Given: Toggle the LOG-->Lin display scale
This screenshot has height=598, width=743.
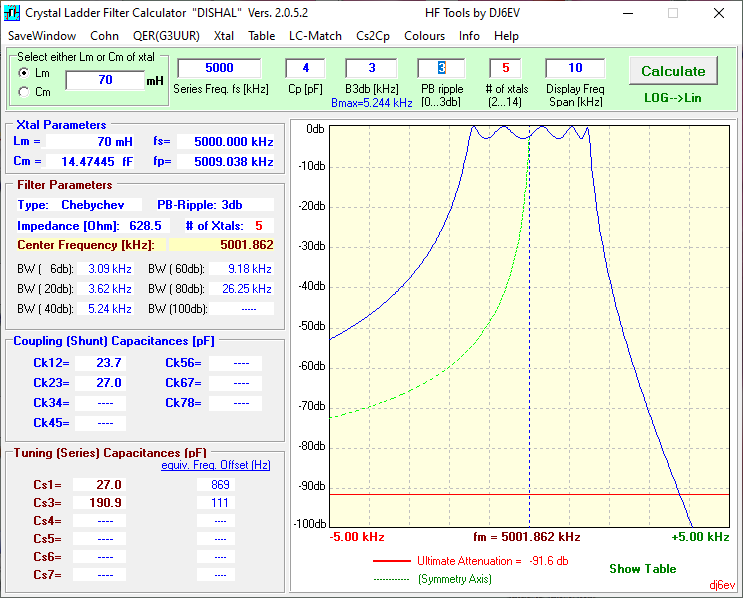Looking at the screenshot, I should click(672, 98).
